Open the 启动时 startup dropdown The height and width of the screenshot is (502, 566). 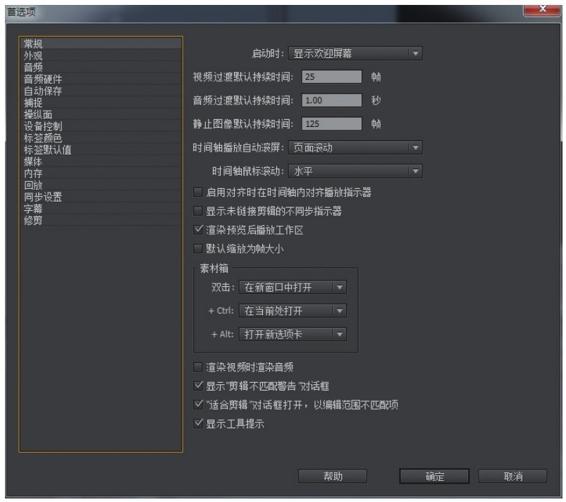(355, 54)
